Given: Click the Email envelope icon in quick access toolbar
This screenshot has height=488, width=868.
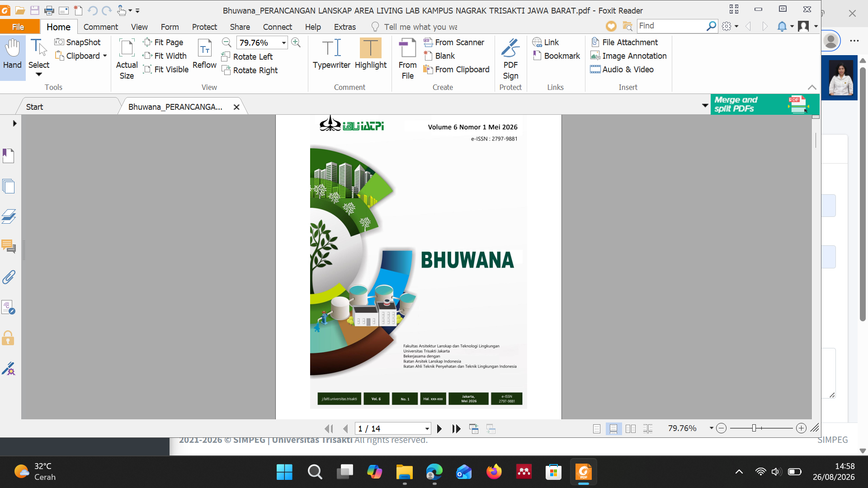Looking at the screenshot, I should (64, 10).
